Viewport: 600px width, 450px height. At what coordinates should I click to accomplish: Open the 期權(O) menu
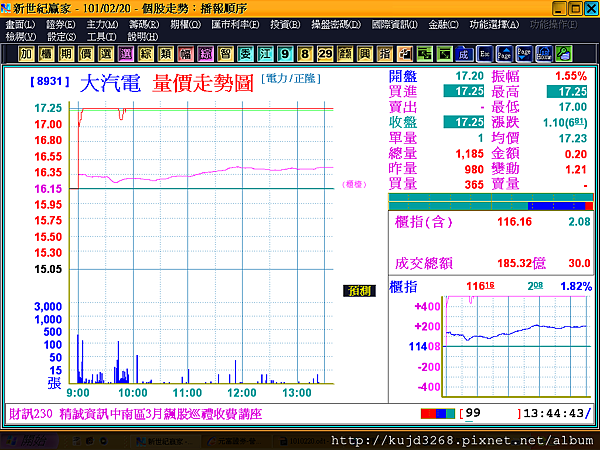click(186, 24)
